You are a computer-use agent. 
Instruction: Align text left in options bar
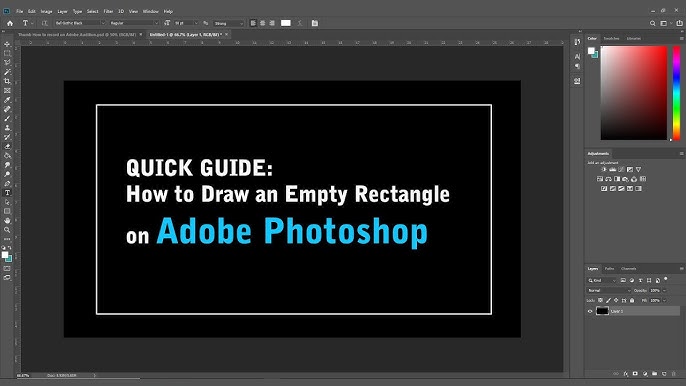253,23
